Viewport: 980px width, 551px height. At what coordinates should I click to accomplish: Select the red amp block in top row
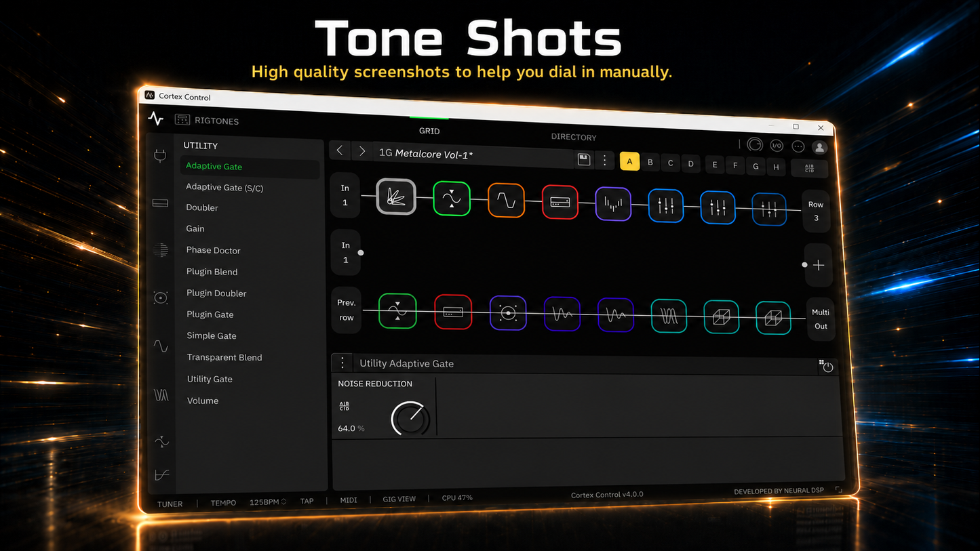point(560,202)
